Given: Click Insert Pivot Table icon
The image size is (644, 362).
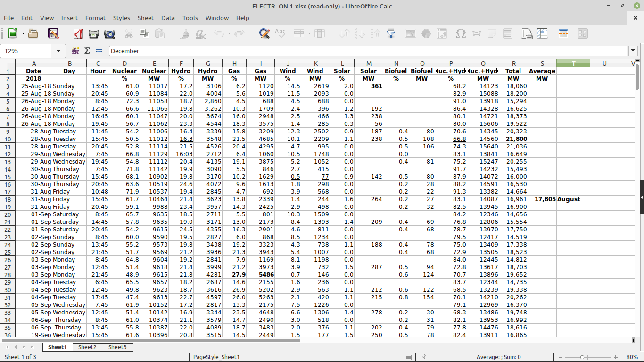Looking at the screenshot, I should [442, 33].
